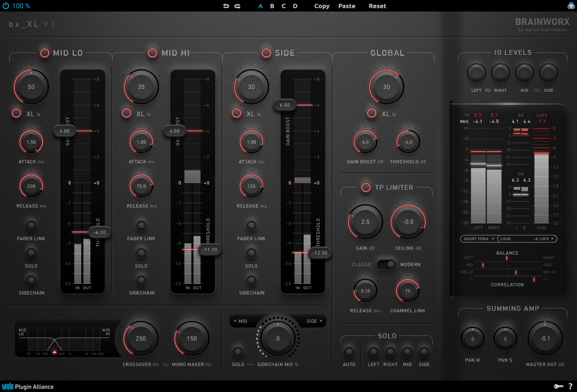The image size is (577, 392).
Task: Open the sidechain SIDE source dropdown
Action: (314, 321)
